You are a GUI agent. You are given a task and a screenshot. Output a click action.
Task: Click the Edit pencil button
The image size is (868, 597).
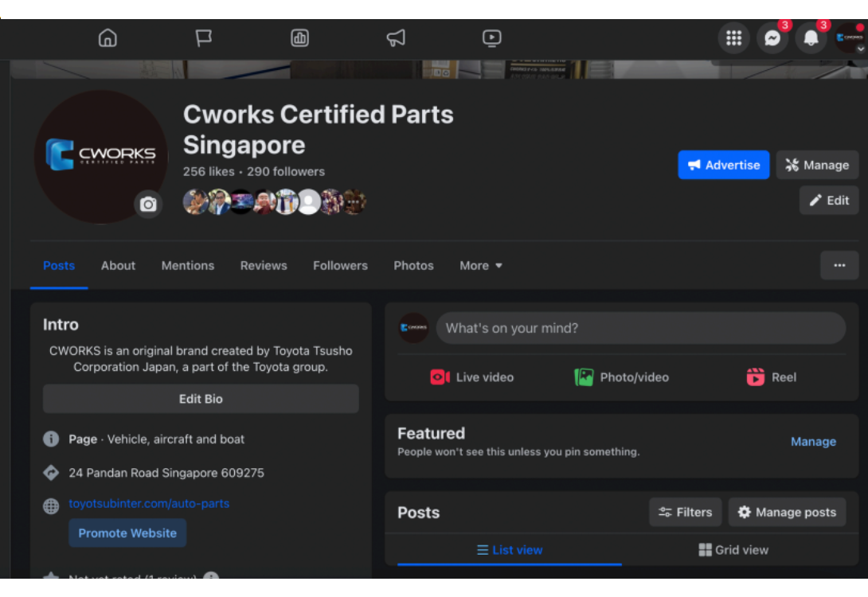pos(829,201)
